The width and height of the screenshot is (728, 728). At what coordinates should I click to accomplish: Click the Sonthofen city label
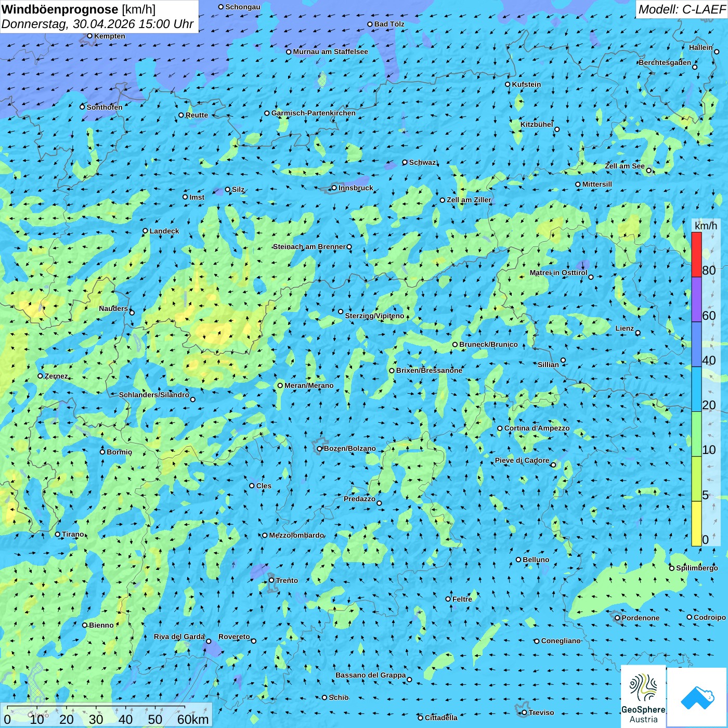click(x=105, y=107)
